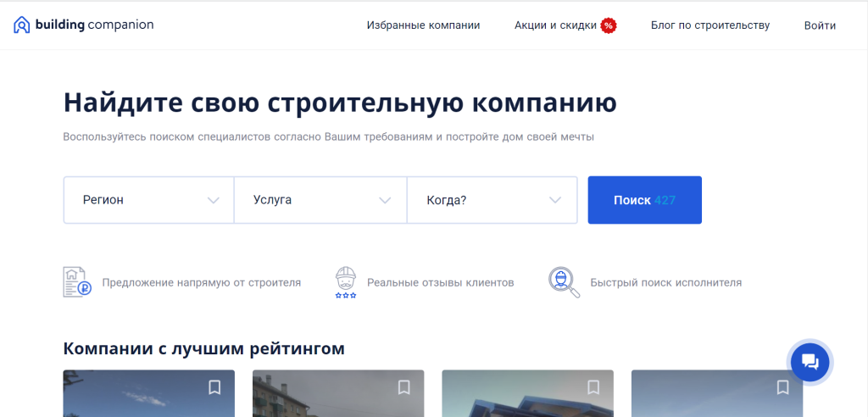Viewport: 868px width, 417px height.
Task: Click the blue Поиск 427 button
Action: click(x=644, y=200)
